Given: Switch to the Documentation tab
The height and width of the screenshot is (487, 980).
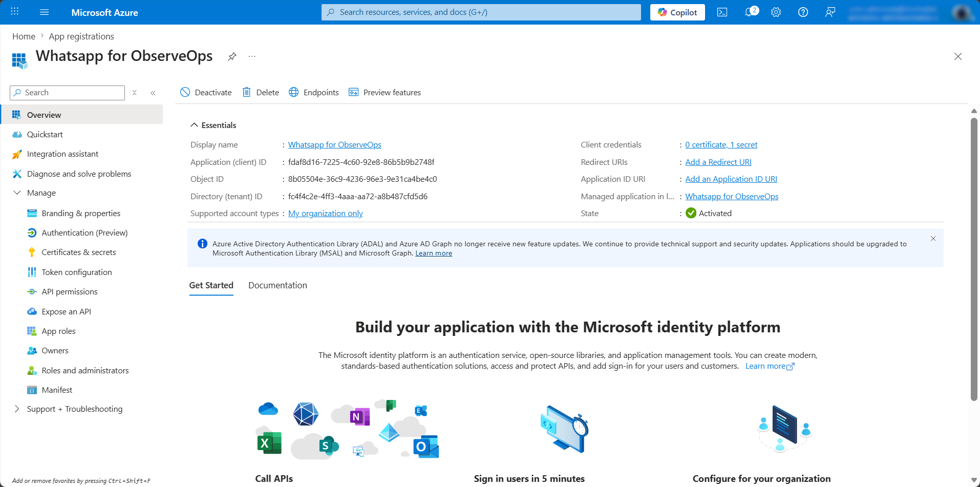Looking at the screenshot, I should (x=278, y=286).
